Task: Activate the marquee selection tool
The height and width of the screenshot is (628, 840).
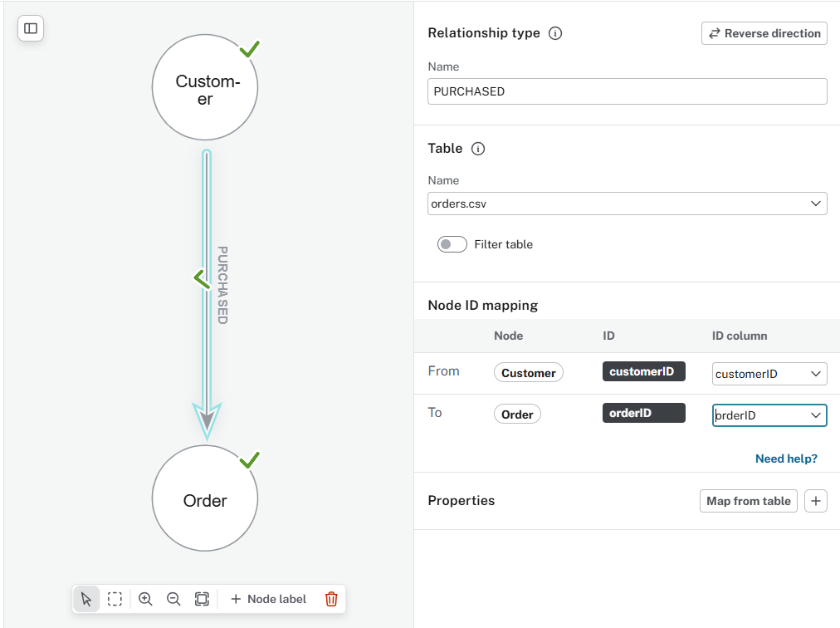Action: pyautogui.click(x=115, y=598)
